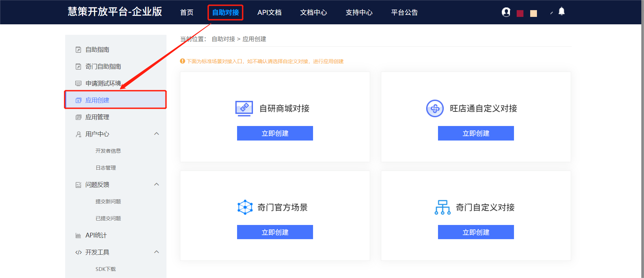
Task: Select 应用管理 sidebar label
Action: tap(97, 117)
